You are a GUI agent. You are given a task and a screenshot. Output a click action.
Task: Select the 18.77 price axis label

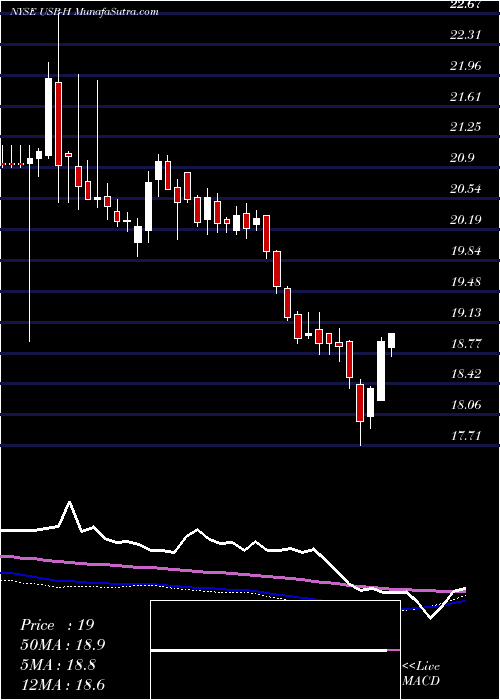(x=466, y=344)
